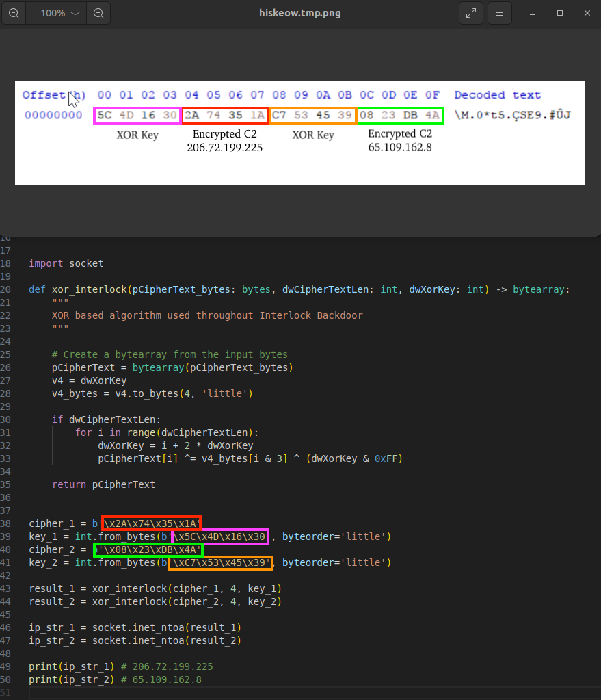601x700 pixels.
Task: Click the 'if dwCipherTextLen:' line
Action: [x=106, y=419]
